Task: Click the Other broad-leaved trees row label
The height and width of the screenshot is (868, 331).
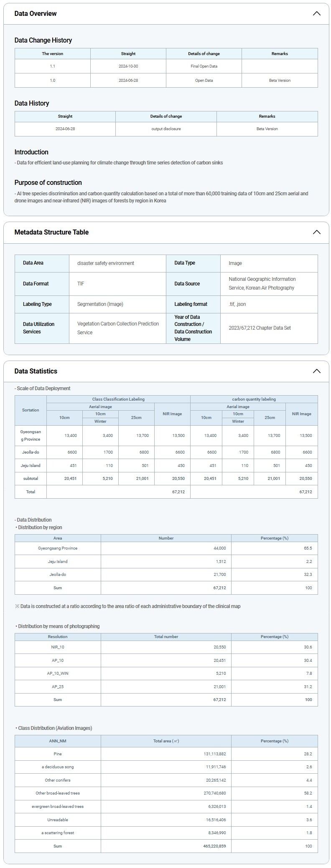Action: pyautogui.click(x=58, y=793)
